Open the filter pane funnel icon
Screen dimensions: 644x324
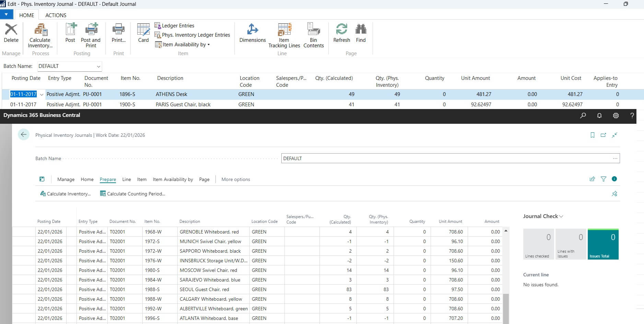[x=603, y=179]
